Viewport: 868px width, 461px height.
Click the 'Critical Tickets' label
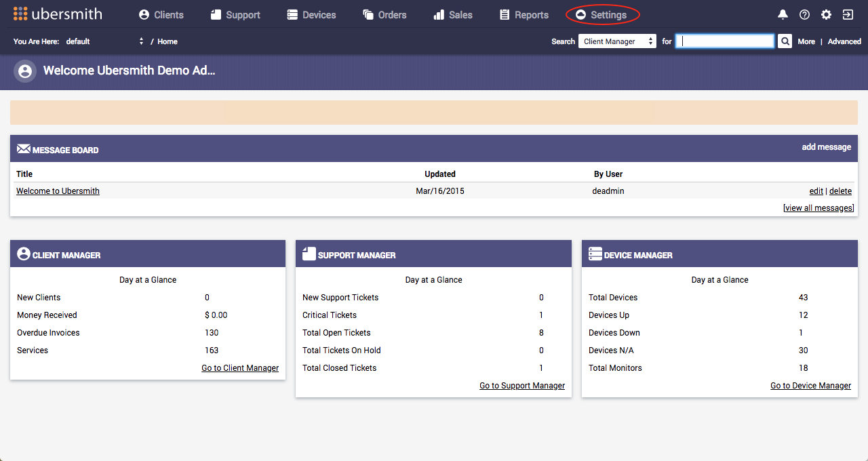(330, 315)
